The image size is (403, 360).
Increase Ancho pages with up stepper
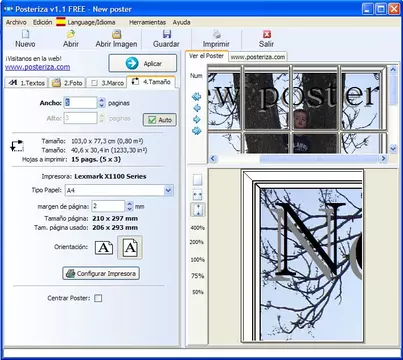coord(102,100)
